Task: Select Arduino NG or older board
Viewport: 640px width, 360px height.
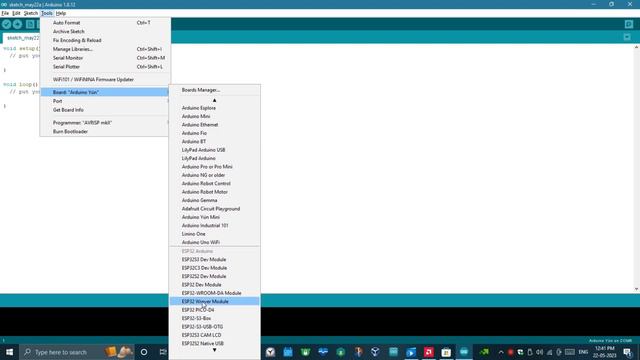Action: (x=215, y=175)
